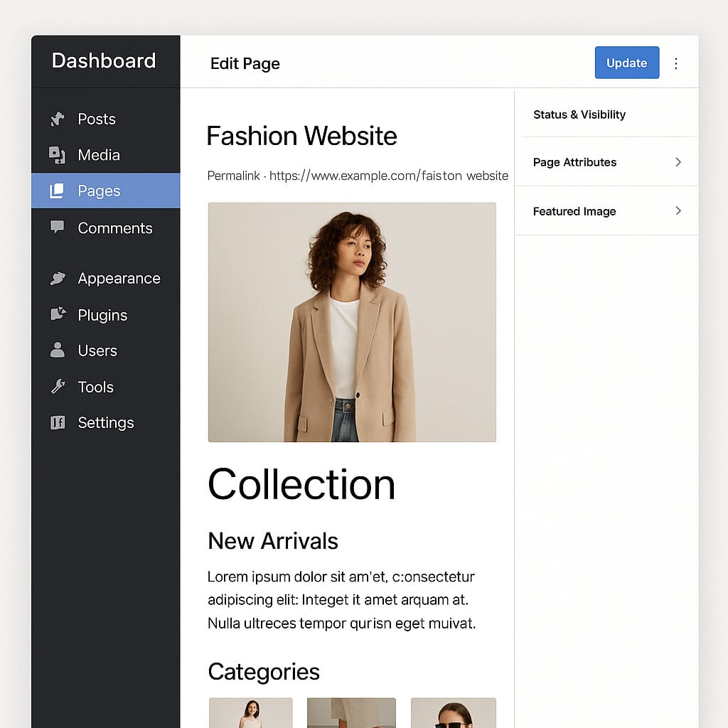The width and height of the screenshot is (728, 728).
Task: Click the Users person icon
Action: pyautogui.click(x=57, y=350)
